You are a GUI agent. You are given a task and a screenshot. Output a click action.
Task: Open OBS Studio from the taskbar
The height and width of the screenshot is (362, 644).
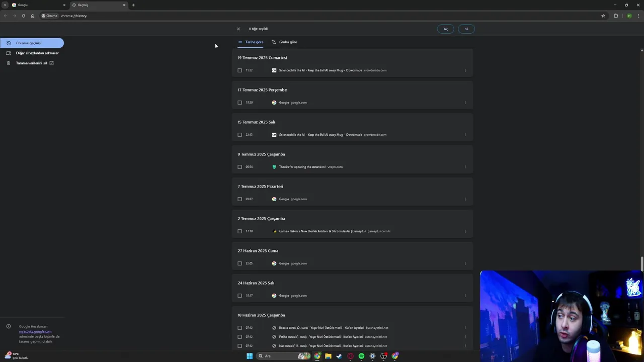pyautogui.click(x=384, y=356)
